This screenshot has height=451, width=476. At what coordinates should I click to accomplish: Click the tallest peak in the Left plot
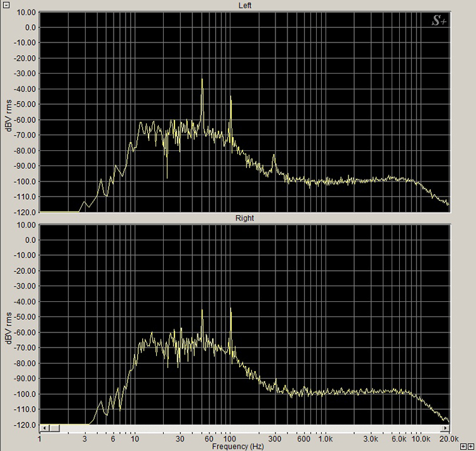point(202,80)
